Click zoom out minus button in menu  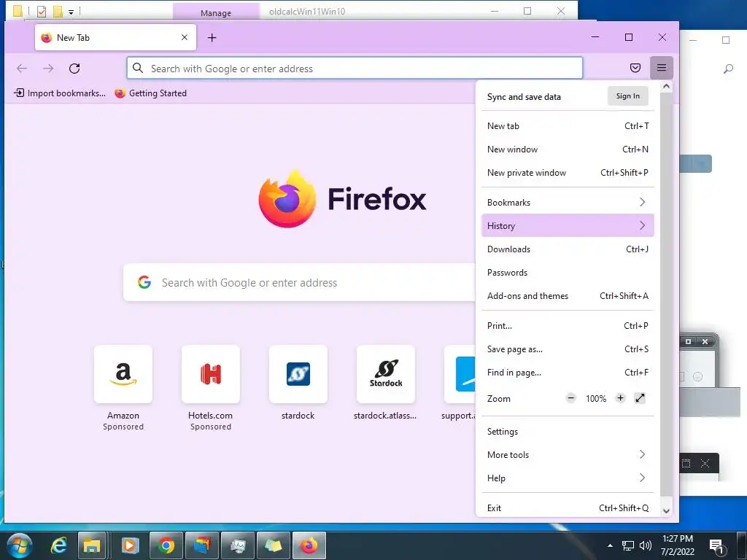(x=570, y=398)
